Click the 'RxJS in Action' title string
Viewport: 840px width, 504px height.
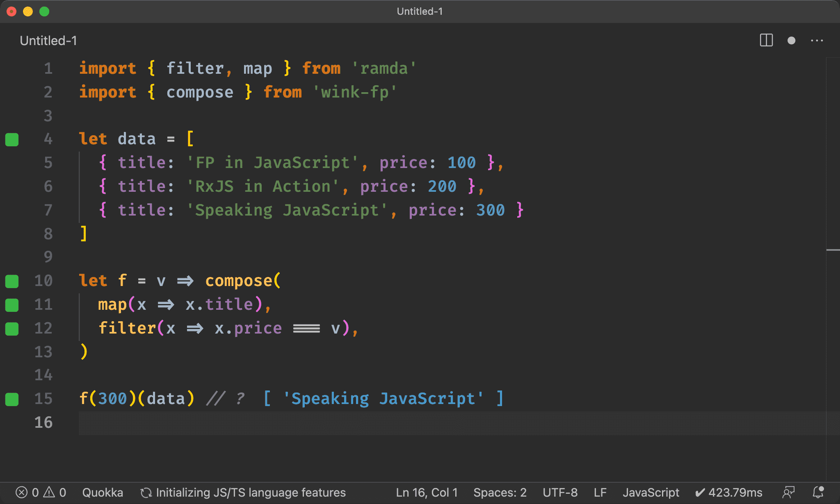tap(262, 186)
